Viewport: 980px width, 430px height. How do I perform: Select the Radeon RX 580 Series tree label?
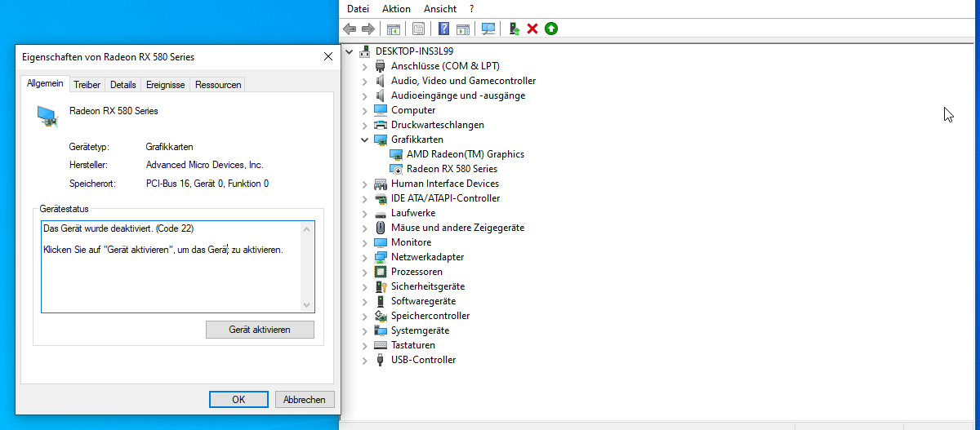[452, 169]
